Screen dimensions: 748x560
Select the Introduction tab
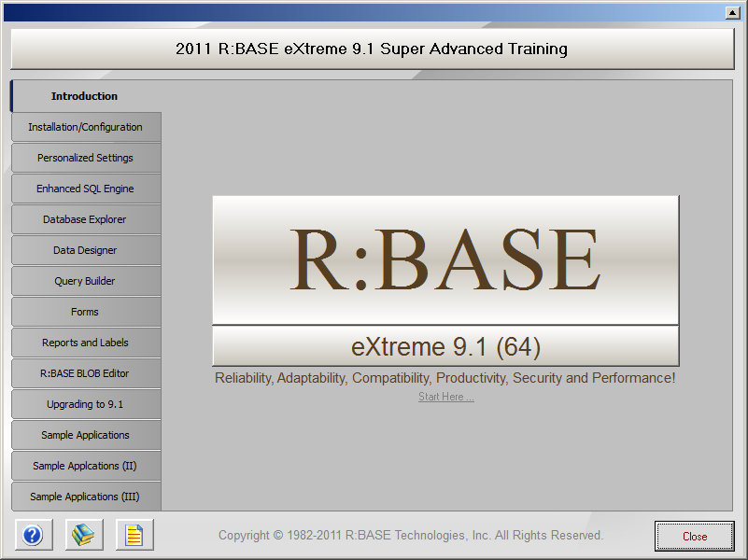(x=85, y=96)
